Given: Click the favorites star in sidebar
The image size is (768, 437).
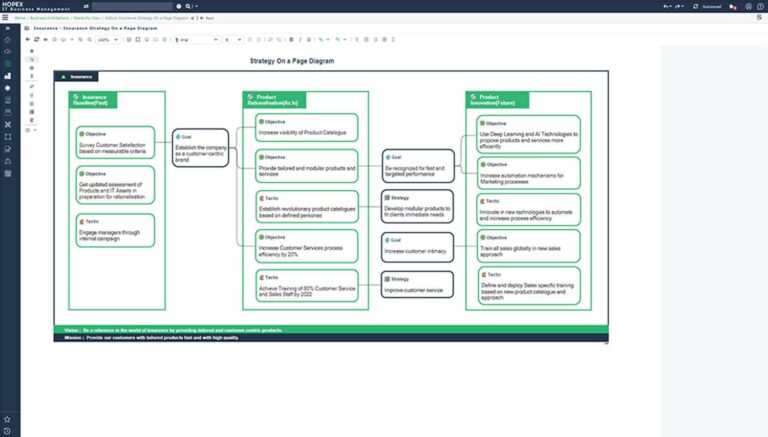Looking at the screenshot, I should 8,419.
